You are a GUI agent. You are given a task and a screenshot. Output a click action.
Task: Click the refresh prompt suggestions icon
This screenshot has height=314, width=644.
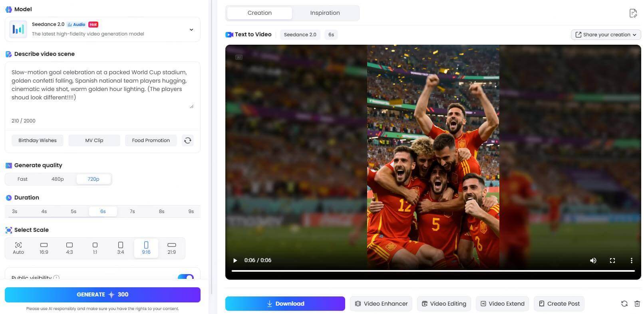(188, 140)
